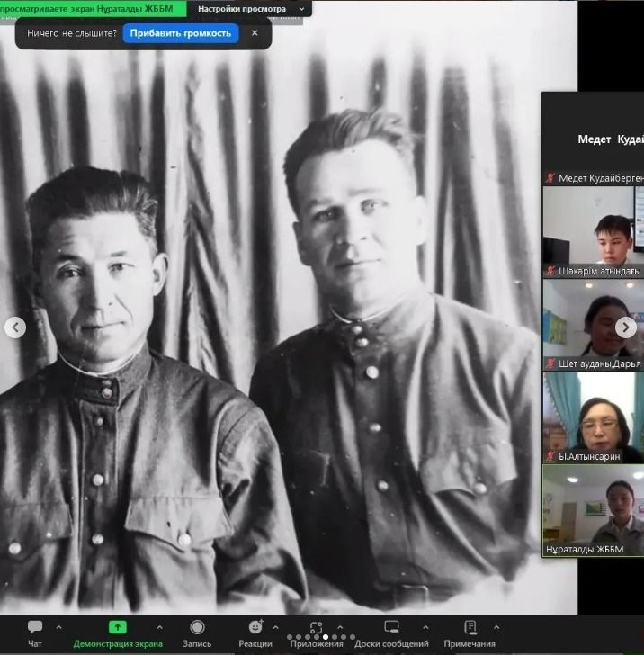
Task: Select the Шет ауданы.Дарья video tile
Action: coord(593,322)
